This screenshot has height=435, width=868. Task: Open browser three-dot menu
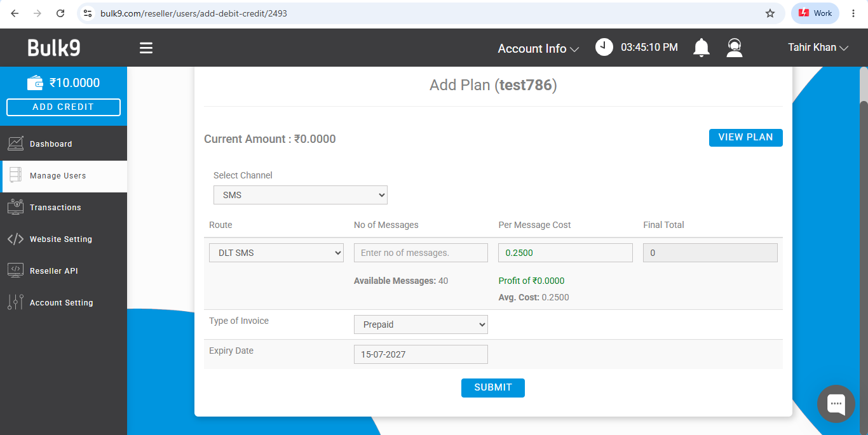pos(853,13)
